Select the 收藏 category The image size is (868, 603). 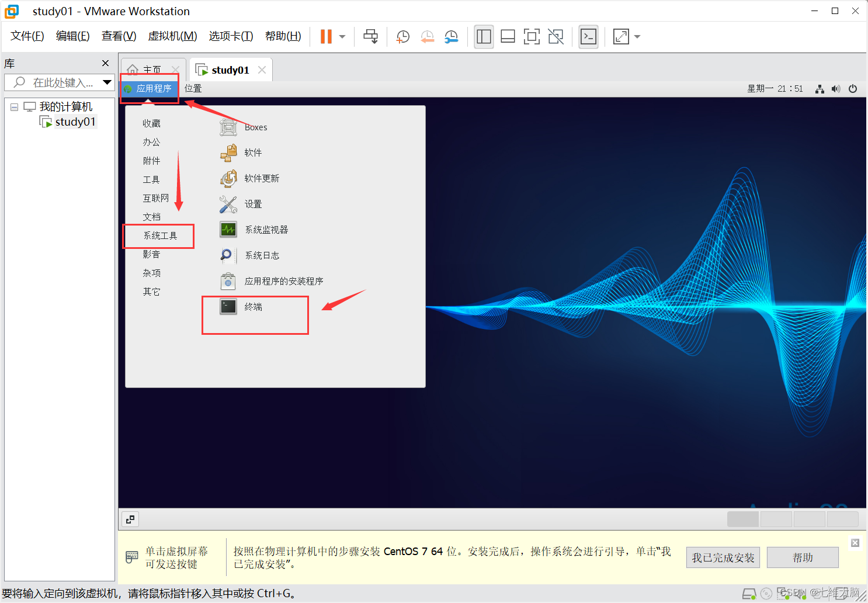(x=151, y=123)
